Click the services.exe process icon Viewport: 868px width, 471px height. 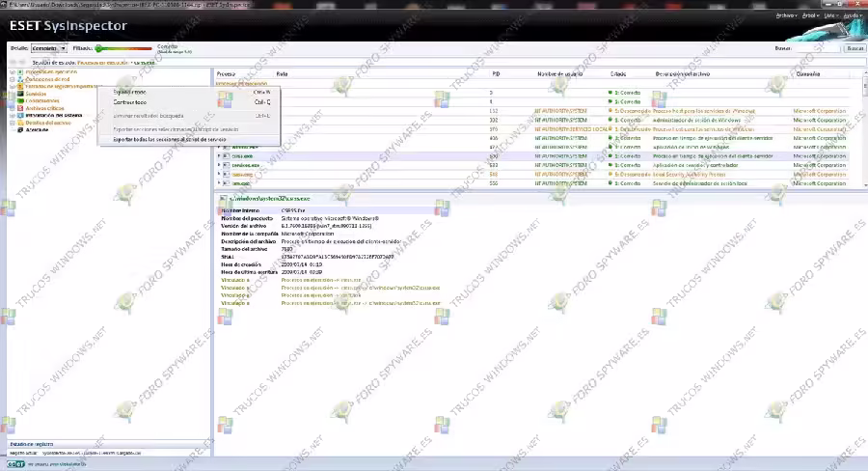227,165
